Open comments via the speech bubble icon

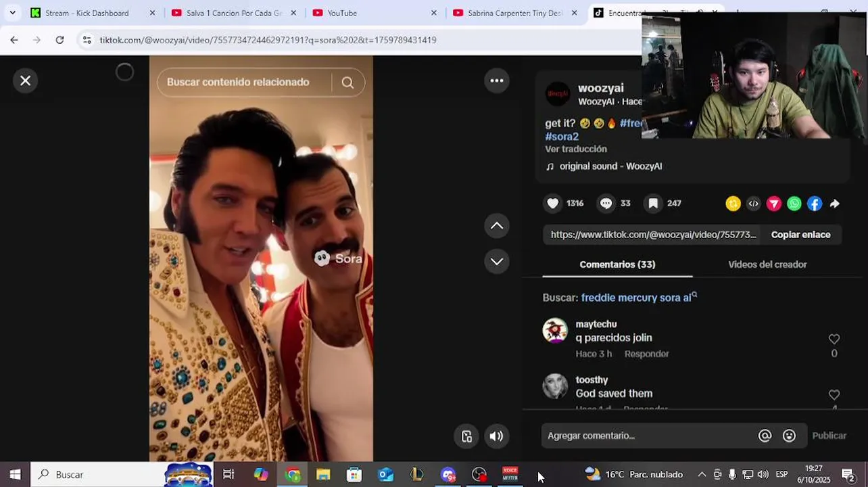pos(606,204)
